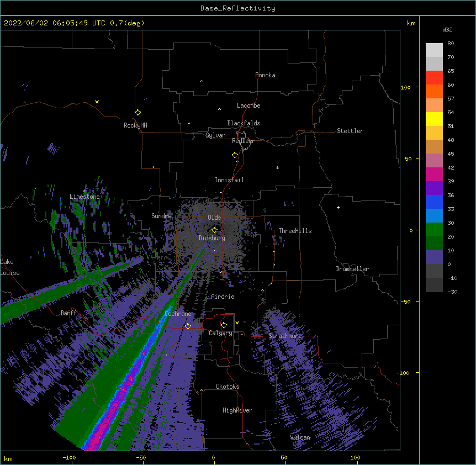The height and width of the screenshot is (465, 476).
Task: Click the 0 tick on the bottom axis
Action: (213, 457)
